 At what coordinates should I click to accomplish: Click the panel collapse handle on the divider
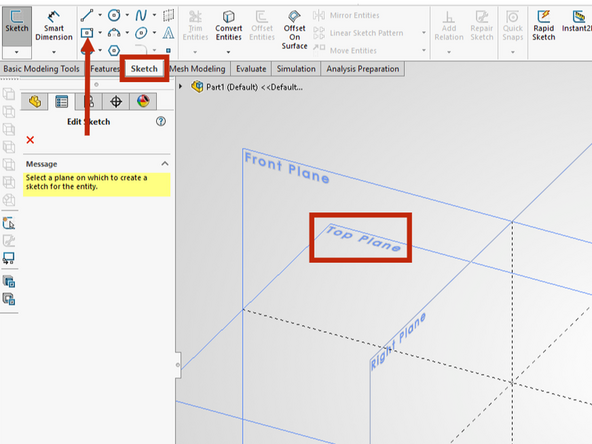point(178,365)
